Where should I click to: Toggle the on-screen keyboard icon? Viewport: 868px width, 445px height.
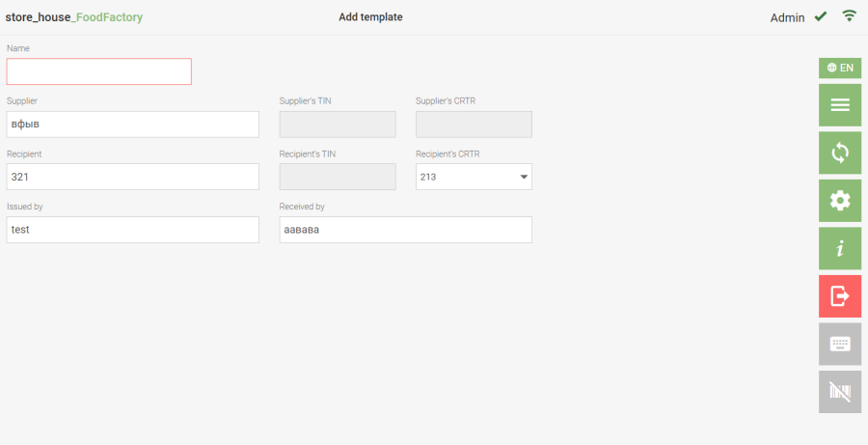(x=839, y=345)
